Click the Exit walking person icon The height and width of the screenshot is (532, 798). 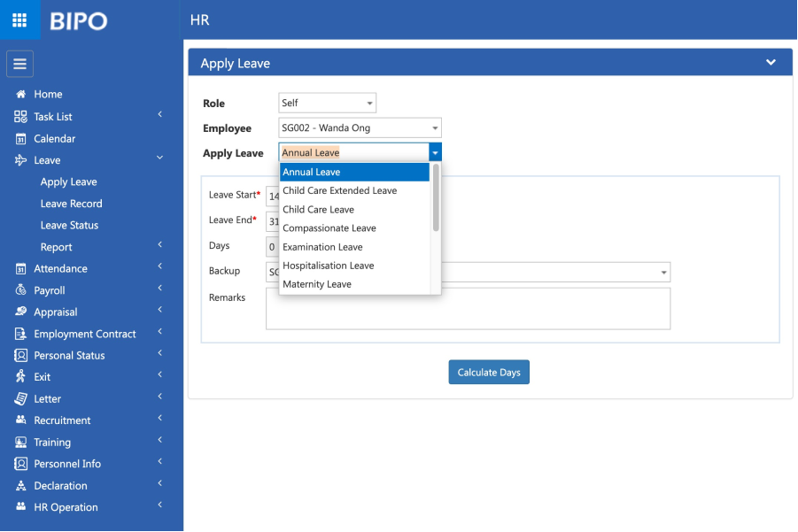coord(20,376)
